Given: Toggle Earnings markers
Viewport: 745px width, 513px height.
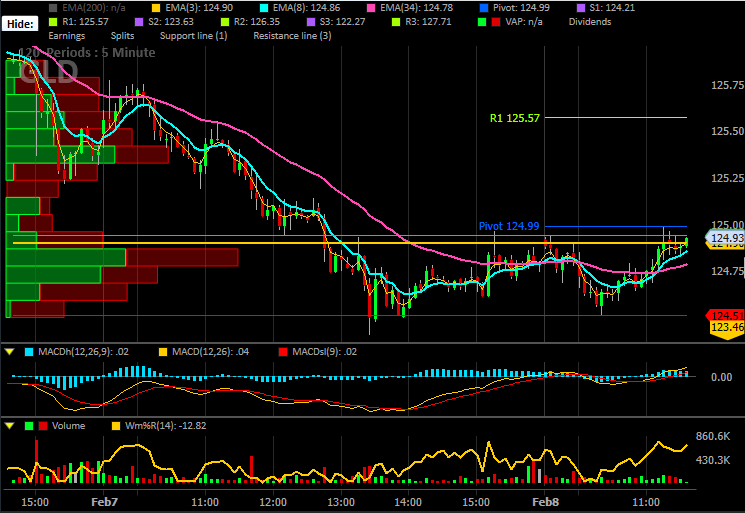Looking at the screenshot, I should [x=67, y=36].
